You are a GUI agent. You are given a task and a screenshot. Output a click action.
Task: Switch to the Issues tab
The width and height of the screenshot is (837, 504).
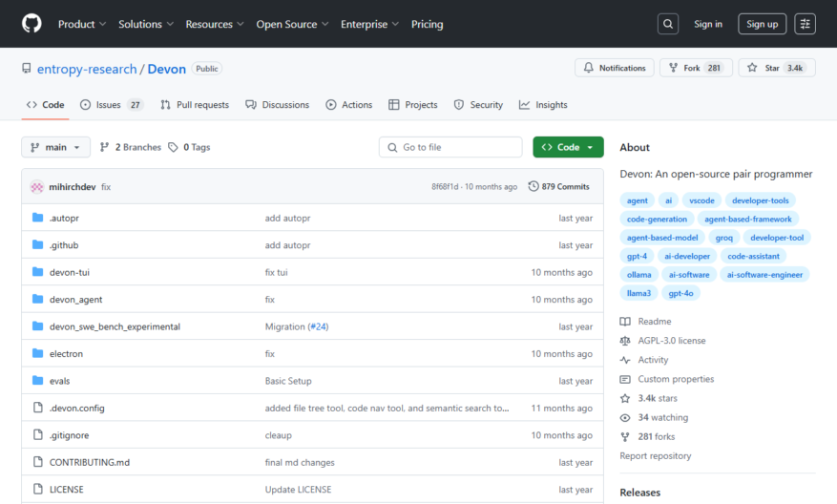click(x=111, y=105)
